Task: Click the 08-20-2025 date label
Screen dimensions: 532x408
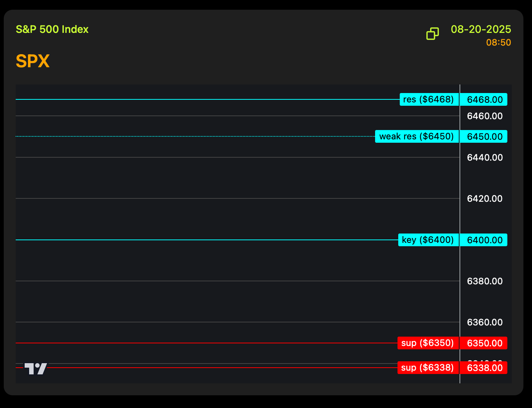Action: [481, 29]
